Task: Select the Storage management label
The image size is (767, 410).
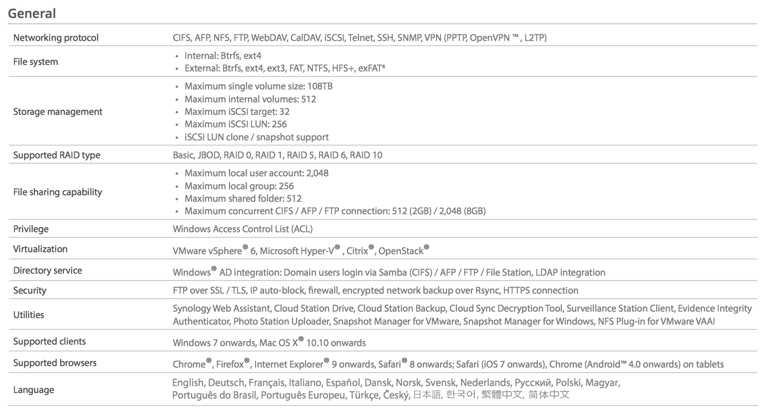Action: [x=58, y=112]
